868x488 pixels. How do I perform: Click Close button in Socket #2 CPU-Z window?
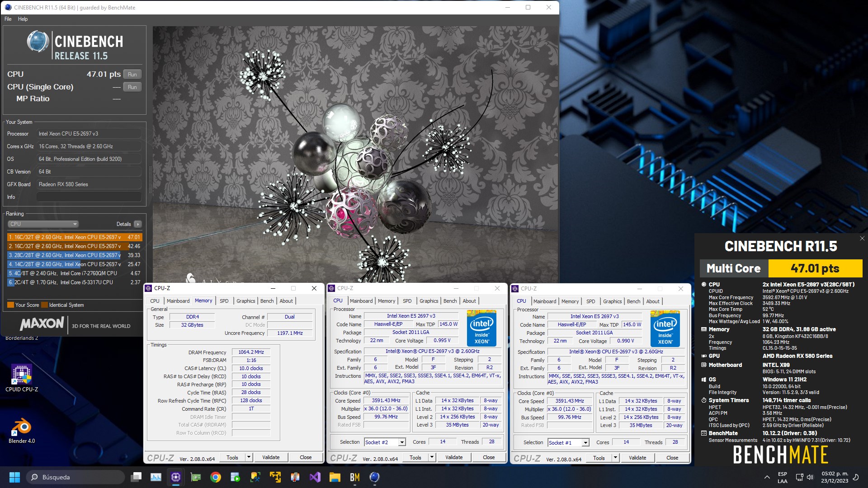pyautogui.click(x=489, y=457)
